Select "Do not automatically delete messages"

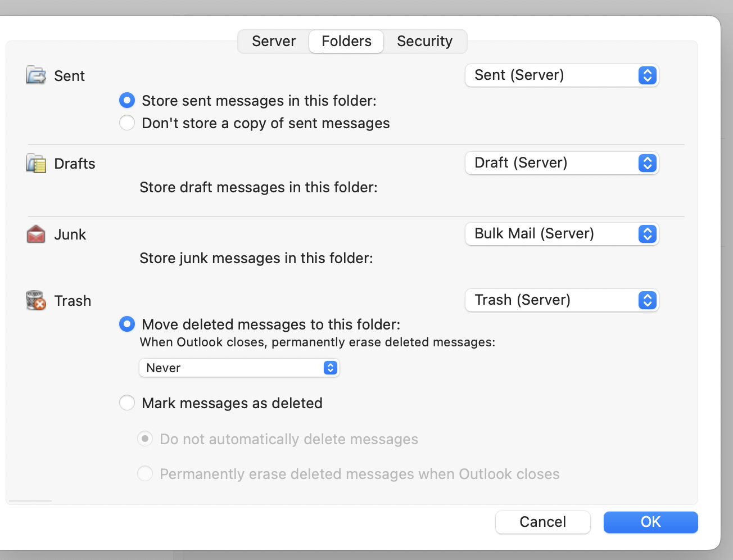coord(145,439)
